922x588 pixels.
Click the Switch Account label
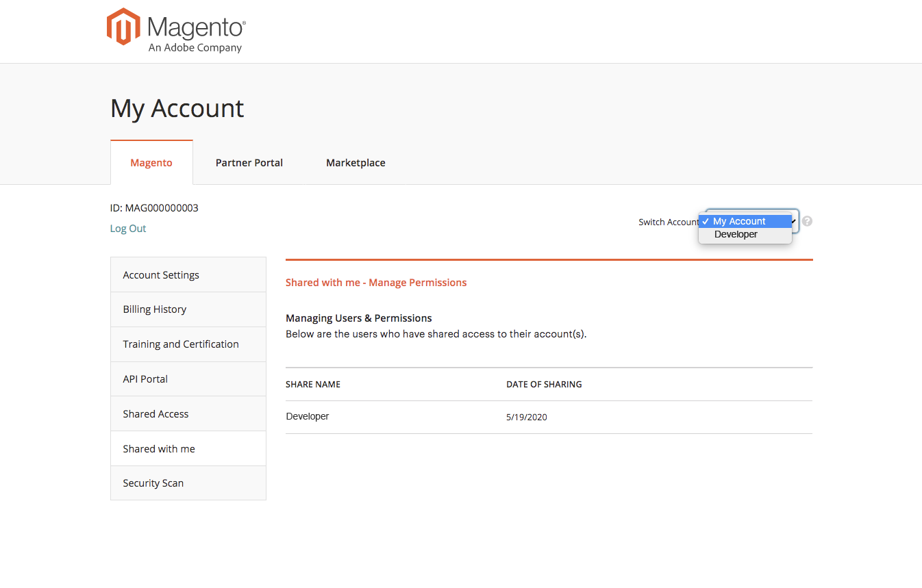point(669,222)
